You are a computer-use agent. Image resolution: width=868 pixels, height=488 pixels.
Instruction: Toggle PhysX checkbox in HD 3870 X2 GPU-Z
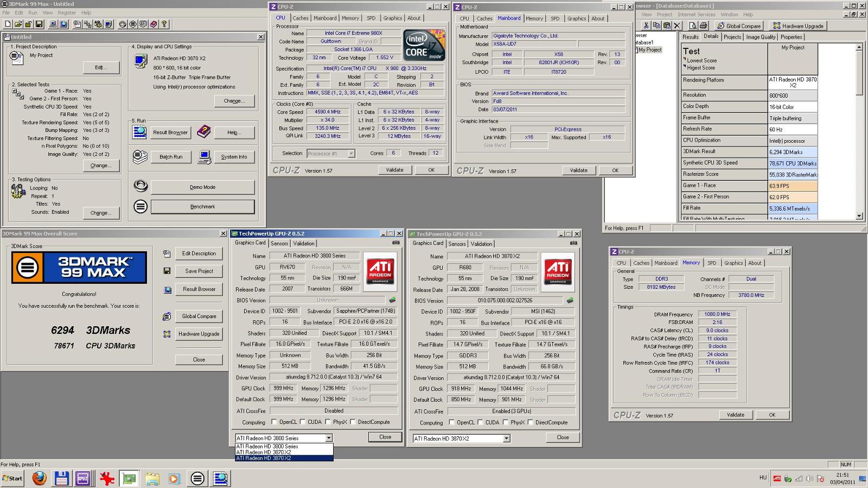(505, 422)
